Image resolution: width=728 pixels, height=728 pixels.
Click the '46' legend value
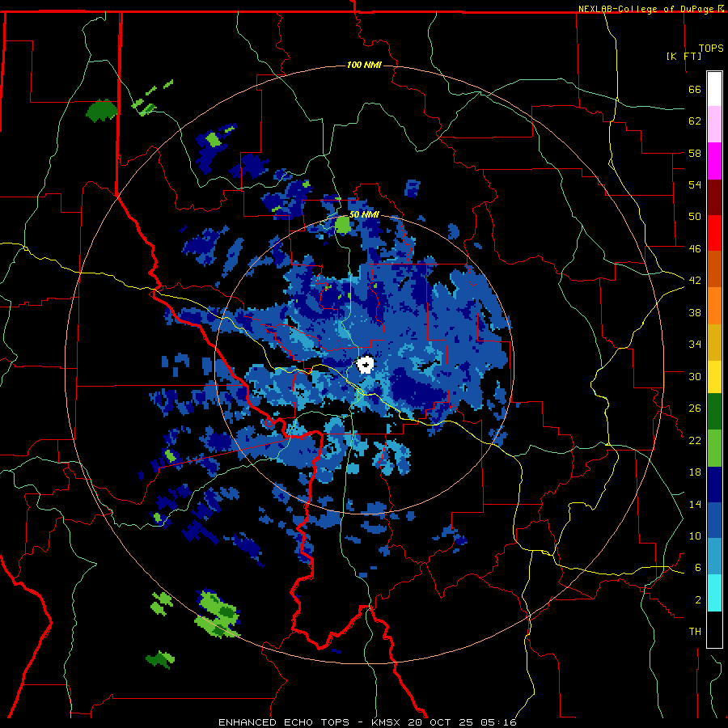pyautogui.click(x=695, y=248)
